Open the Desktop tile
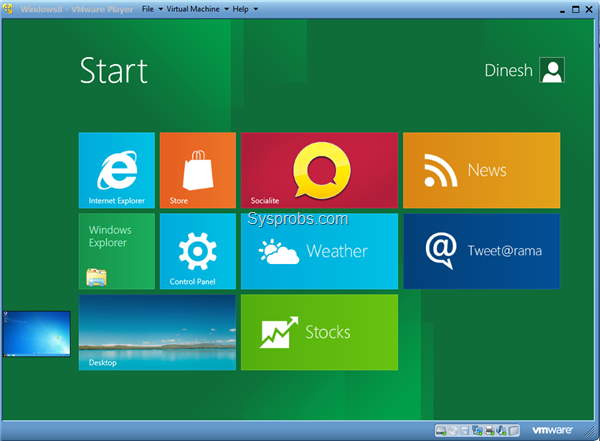This screenshot has width=600, height=441. click(157, 332)
